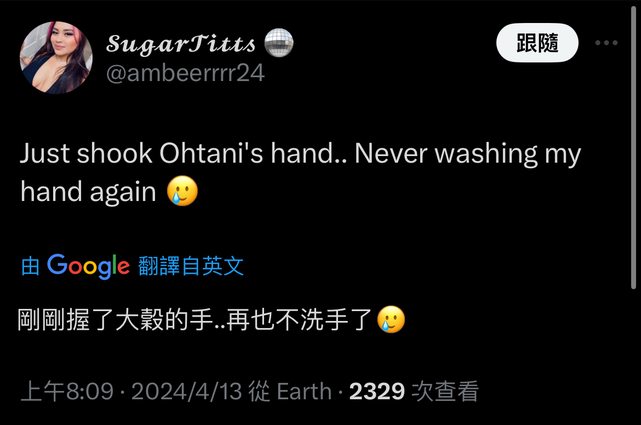The width and height of the screenshot is (641, 425).
Task: Click the 2329 view count number
Action: pos(377,391)
